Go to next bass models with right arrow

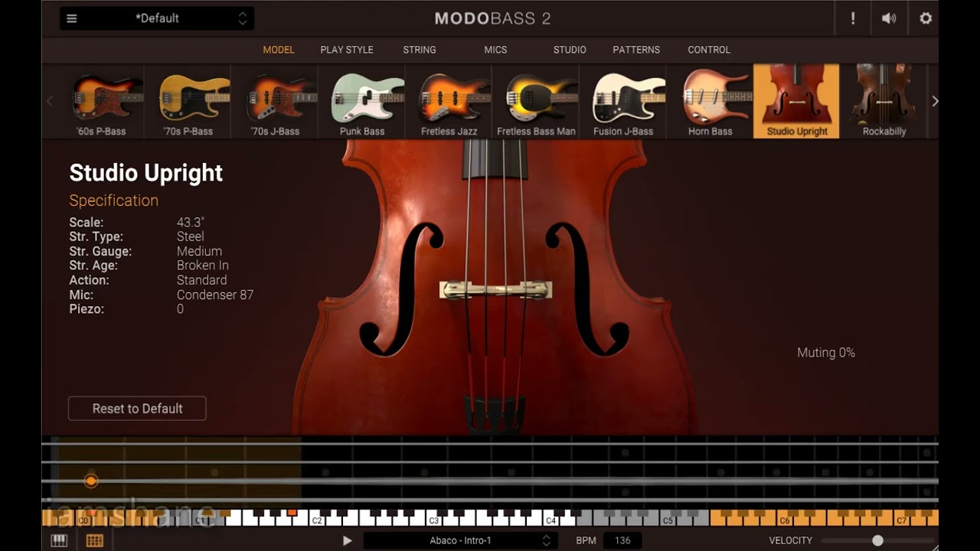pyautogui.click(x=934, y=101)
